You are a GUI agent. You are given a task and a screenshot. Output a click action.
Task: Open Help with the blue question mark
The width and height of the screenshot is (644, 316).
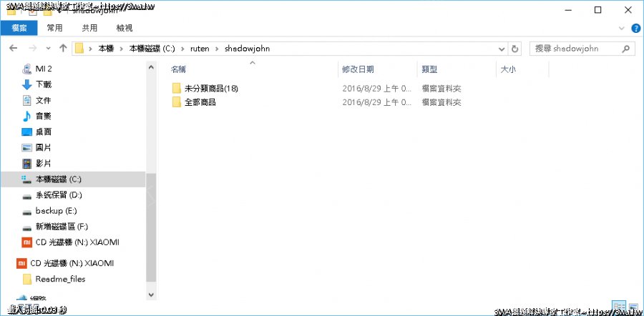tap(635, 27)
